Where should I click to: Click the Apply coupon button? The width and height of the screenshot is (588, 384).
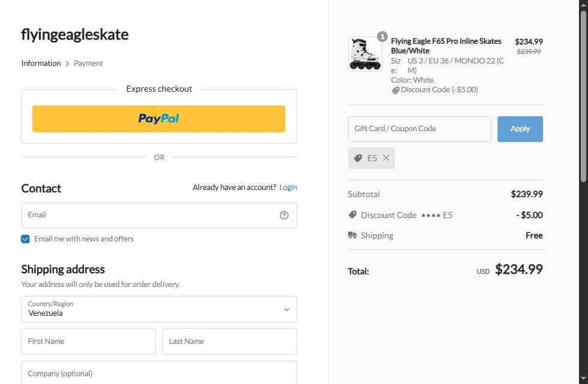click(x=520, y=129)
